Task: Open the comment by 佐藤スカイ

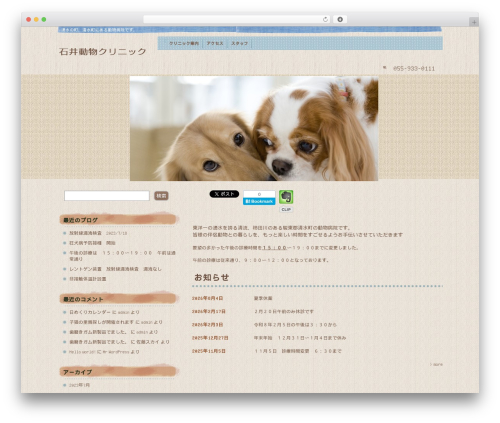Action: (119, 342)
